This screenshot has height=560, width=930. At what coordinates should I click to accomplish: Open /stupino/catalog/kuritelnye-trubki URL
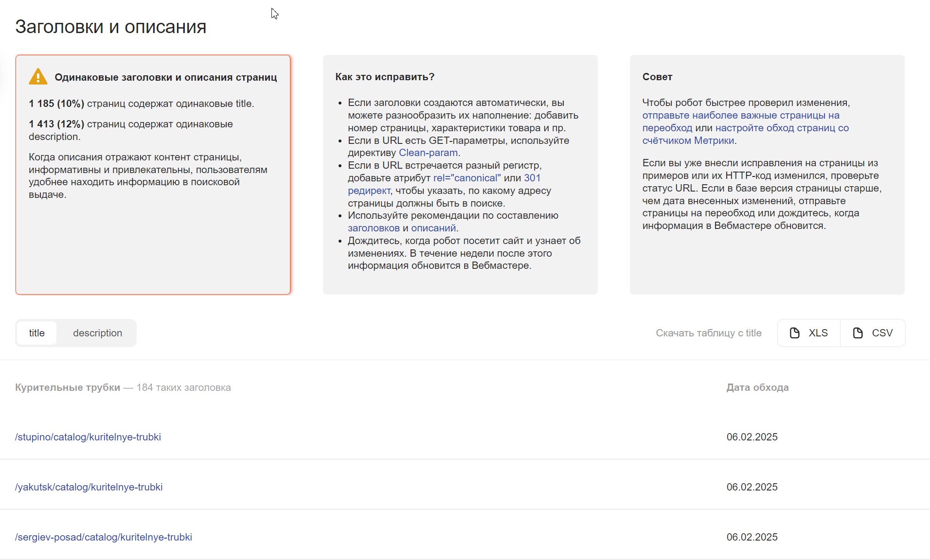(88, 437)
